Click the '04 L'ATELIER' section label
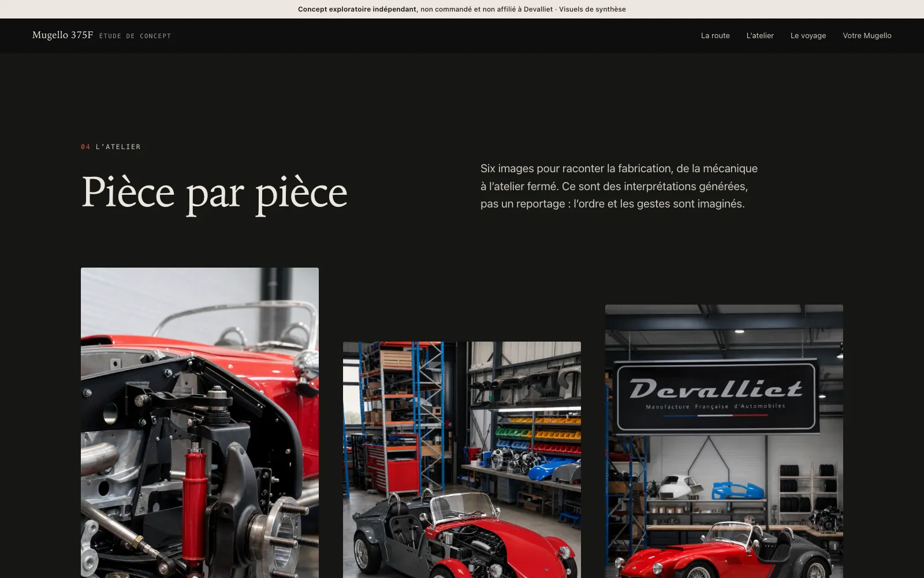The image size is (924, 578). (111, 147)
